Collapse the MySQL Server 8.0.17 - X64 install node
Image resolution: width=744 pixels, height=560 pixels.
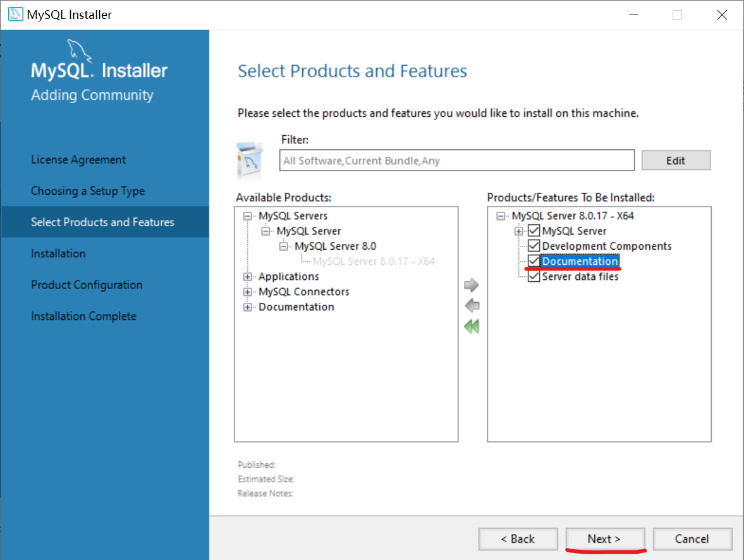point(501,216)
